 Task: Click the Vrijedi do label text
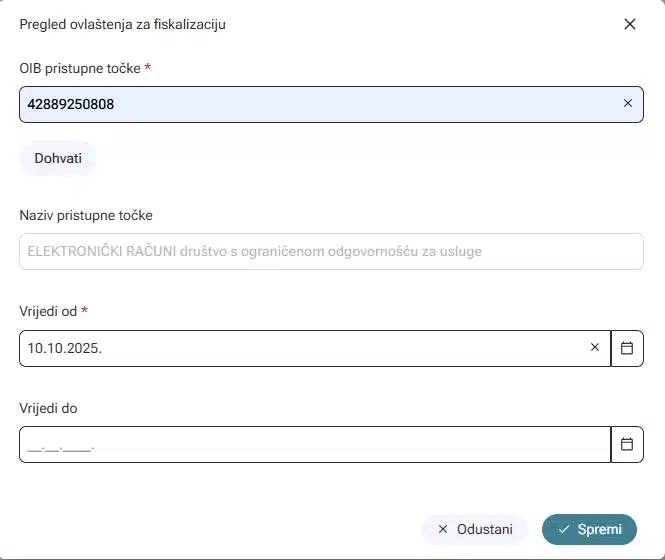(x=48, y=408)
